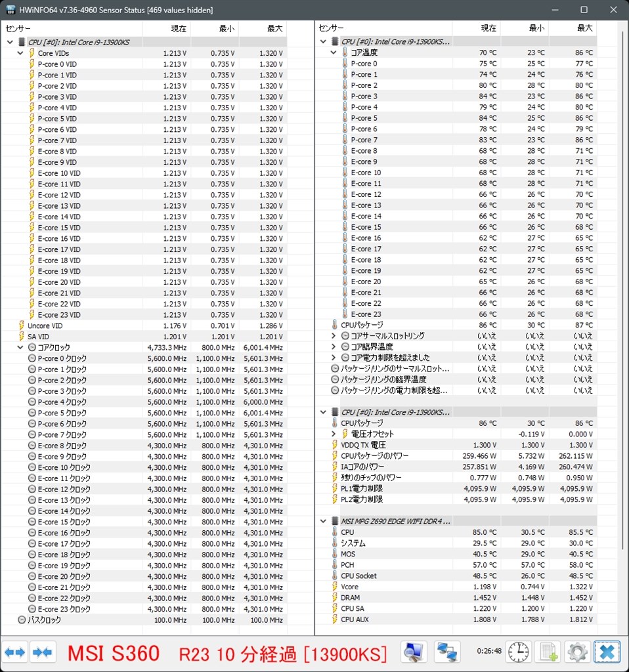
Task: Select the P-core 0 VID row
Action: click(x=144, y=64)
